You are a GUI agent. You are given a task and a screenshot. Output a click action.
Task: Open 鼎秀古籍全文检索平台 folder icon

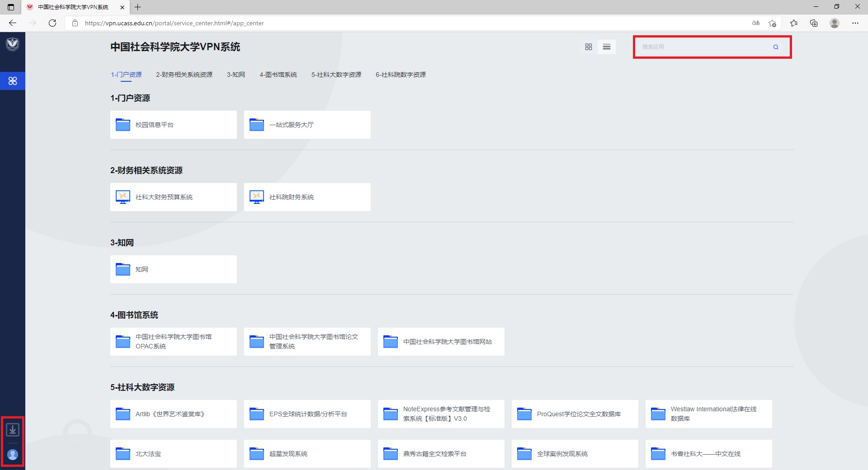tap(391, 454)
